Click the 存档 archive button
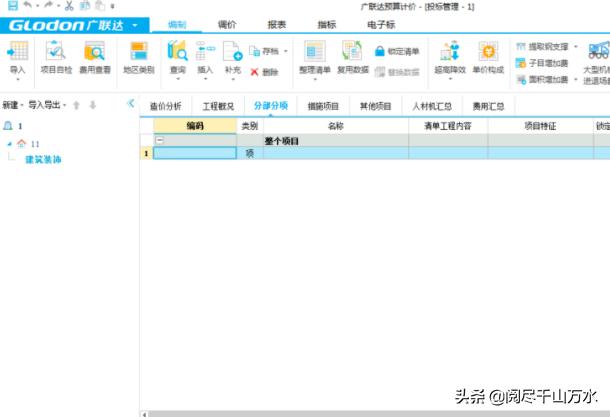This screenshot has width=610, height=417. point(265,51)
